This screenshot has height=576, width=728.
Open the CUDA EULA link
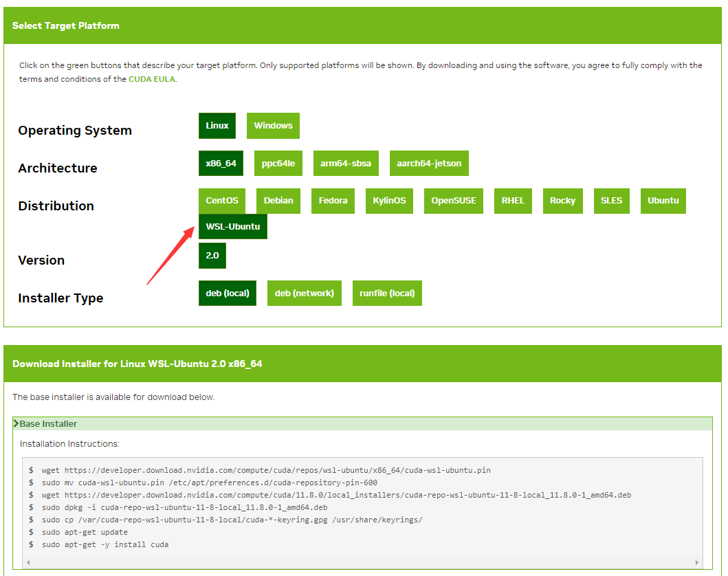point(152,79)
